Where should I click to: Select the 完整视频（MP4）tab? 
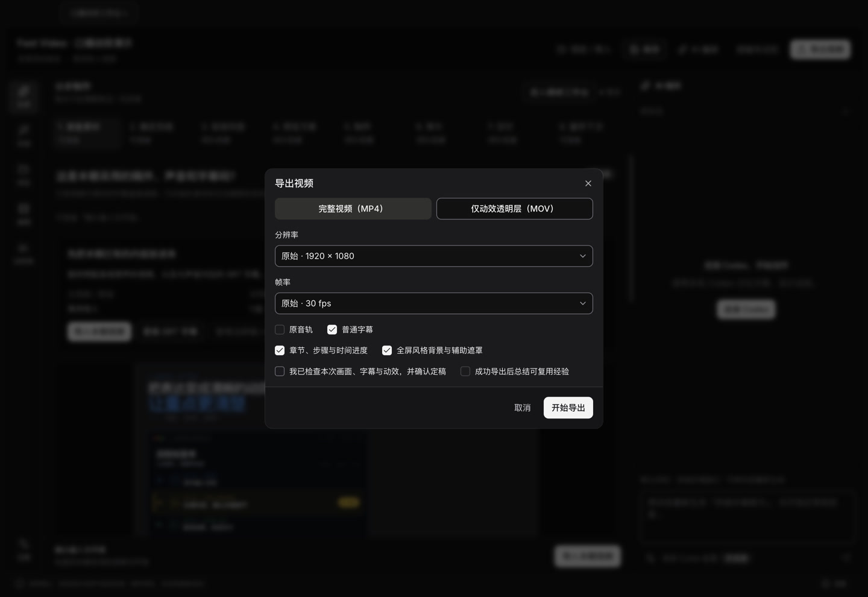click(353, 209)
